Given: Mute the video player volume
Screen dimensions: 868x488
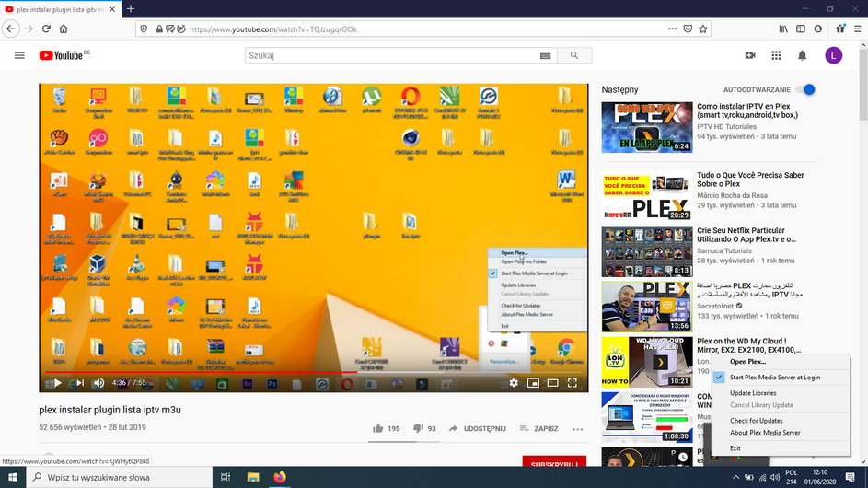Looking at the screenshot, I should pyautogui.click(x=99, y=383).
